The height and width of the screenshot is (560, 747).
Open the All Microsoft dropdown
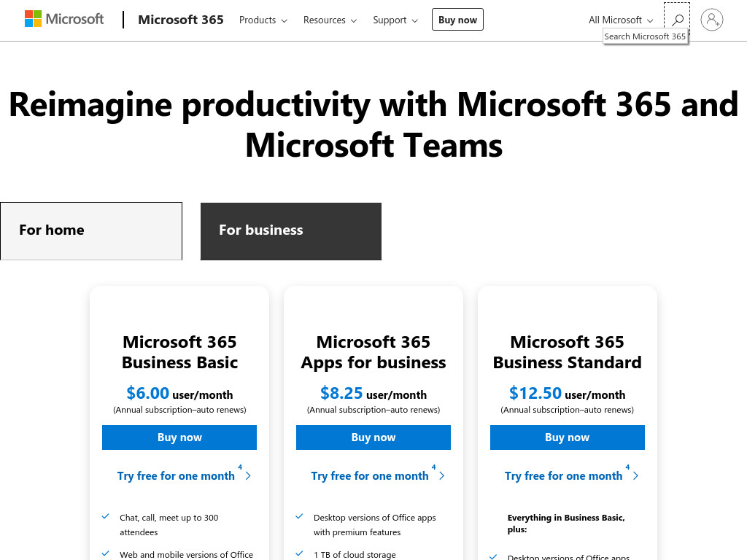(620, 20)
